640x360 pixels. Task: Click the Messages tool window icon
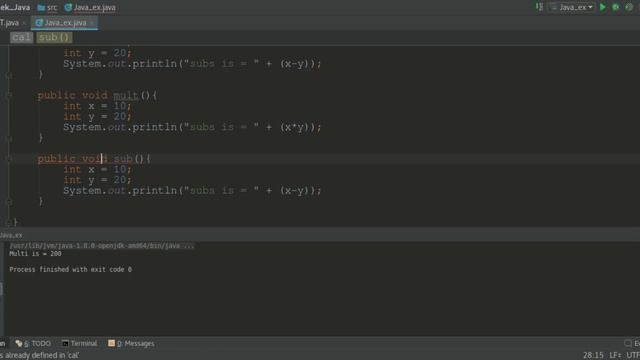click(x=111, y=343)
